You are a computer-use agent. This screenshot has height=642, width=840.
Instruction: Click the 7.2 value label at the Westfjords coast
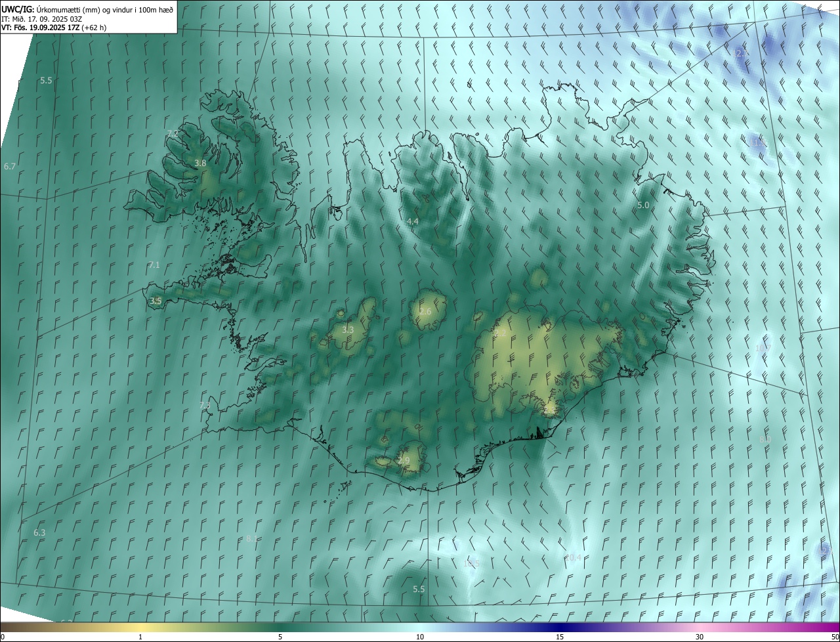click(173, 133)
